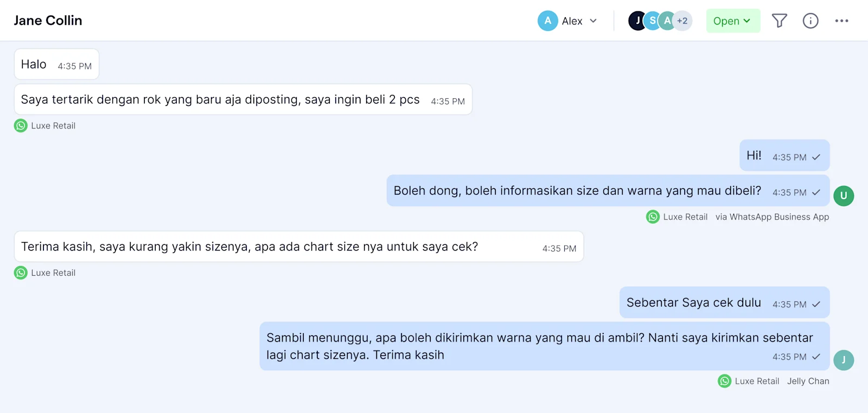The image size is (868, 413).
Task: Click the Jane Collin conversation title
Action: pyautogui.click(x=48, y=20)
